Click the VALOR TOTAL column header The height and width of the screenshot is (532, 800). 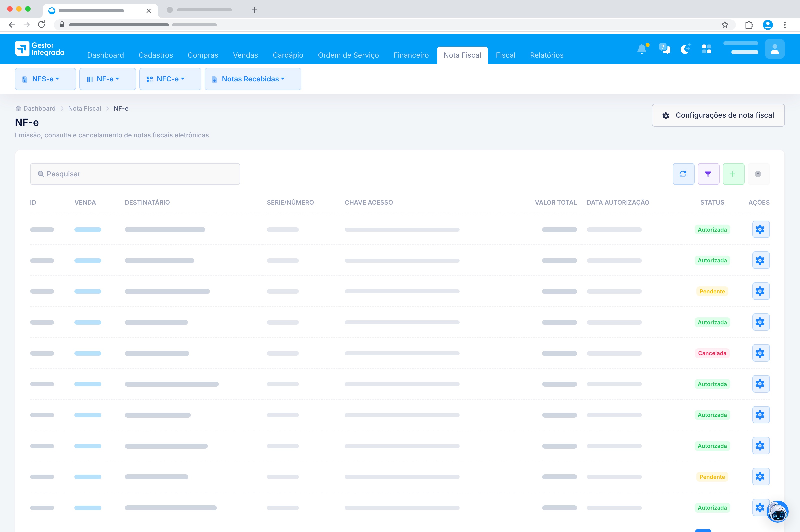[556, 202]
